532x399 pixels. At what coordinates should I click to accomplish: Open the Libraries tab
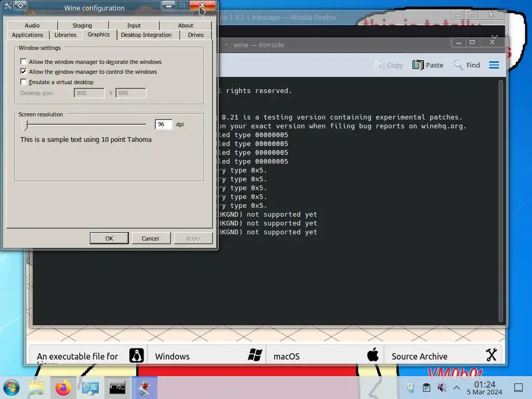(65, 35)
